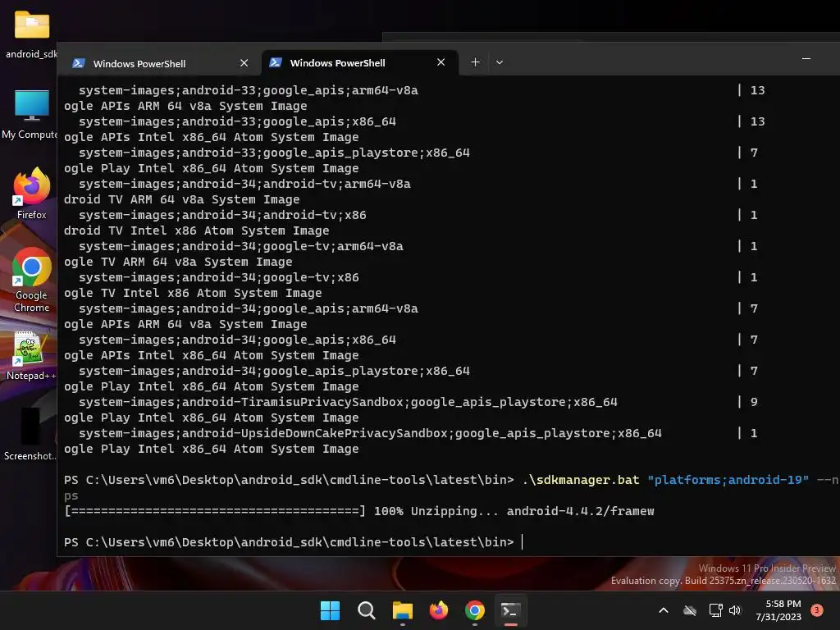This screenshot has width=840, height=630.
Task: Open the notification badge showing 3
Action: 817,609
